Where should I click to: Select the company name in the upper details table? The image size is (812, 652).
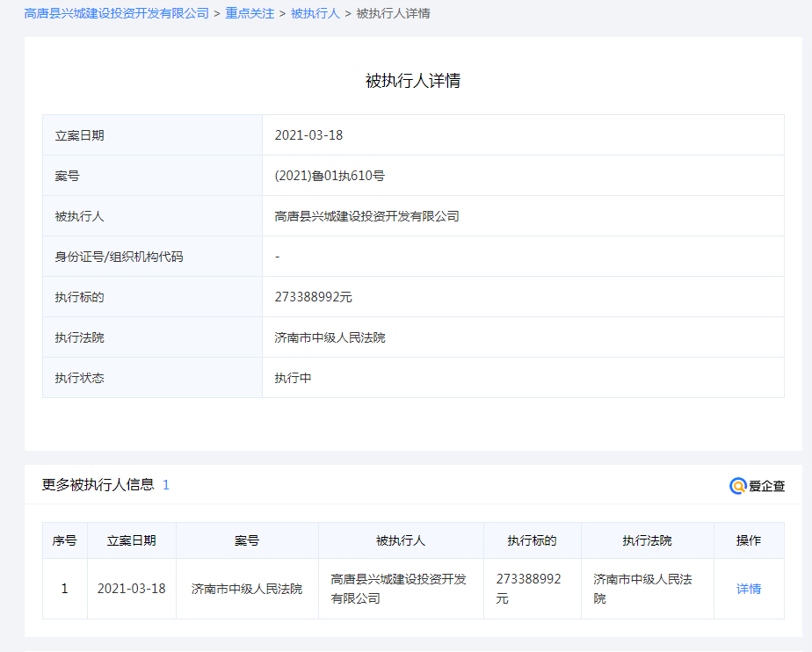[366, 216]
